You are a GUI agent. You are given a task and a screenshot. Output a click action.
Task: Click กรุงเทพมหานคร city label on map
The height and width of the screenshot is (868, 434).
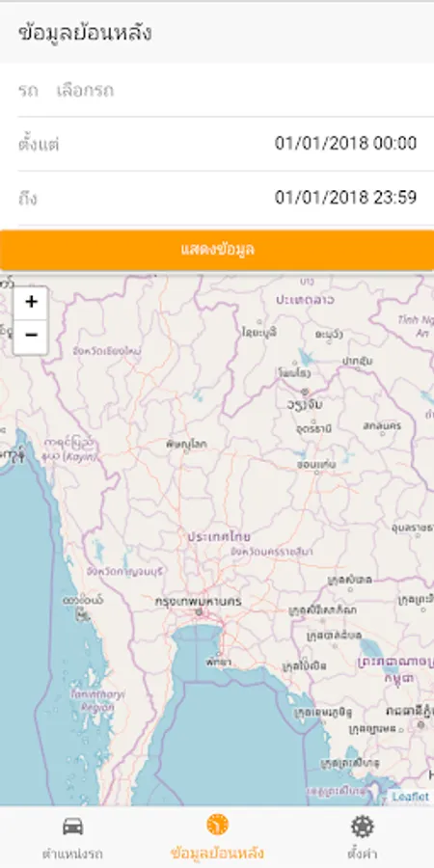tap(198, 601)
